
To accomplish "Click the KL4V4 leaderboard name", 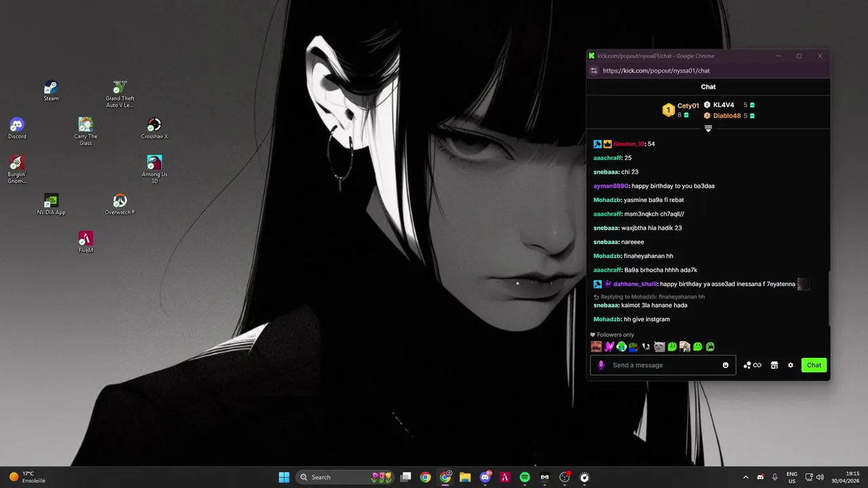I will 724,105.
